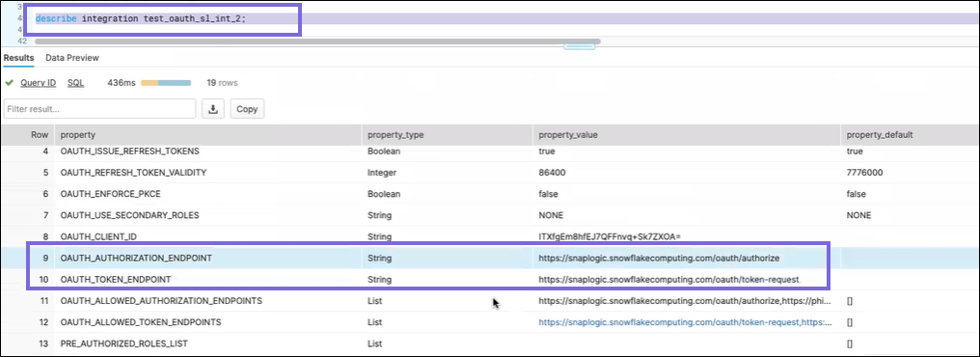Click the oauth/authorize URL in row 9
Viewport: 980px width, 357px height.
click(660, 258)
